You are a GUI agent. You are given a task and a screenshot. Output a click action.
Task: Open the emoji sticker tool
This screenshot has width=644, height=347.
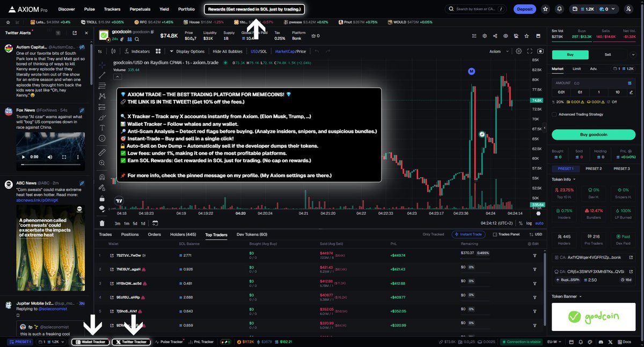coord(103,138)
